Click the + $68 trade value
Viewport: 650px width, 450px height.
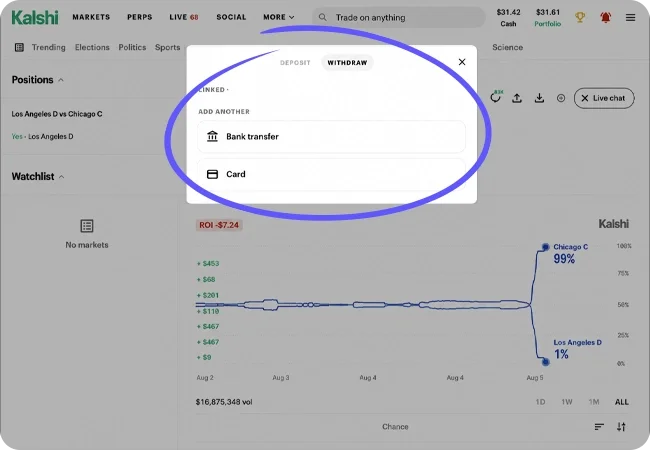(206, 279)
